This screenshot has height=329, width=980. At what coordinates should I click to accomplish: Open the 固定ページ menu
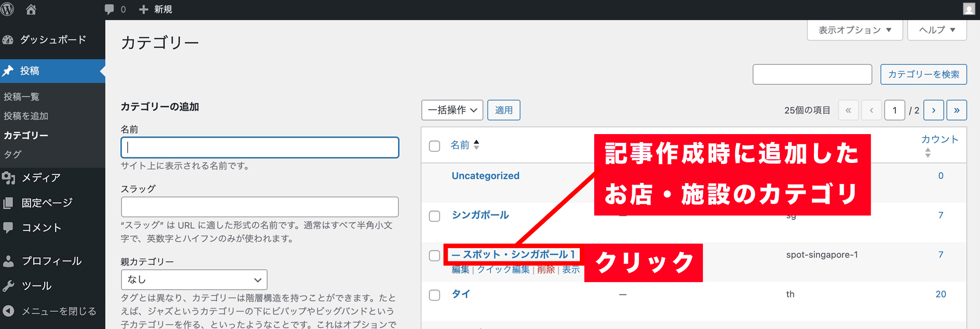46,203
